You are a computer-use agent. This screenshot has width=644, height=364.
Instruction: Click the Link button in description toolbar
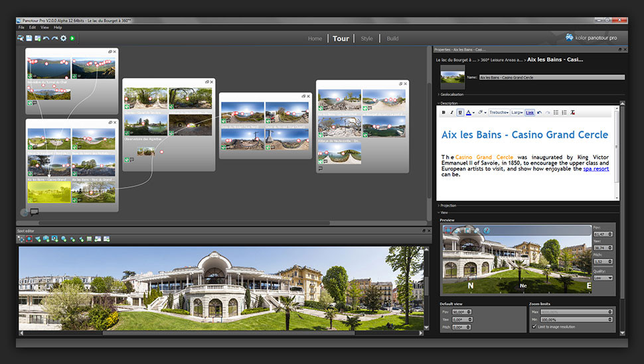click(530, 113)
